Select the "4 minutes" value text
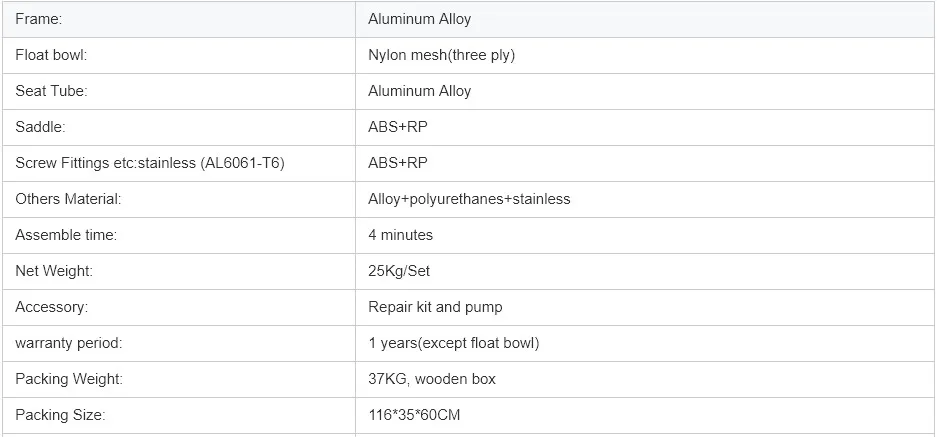The image size is (937, 437). coord(400,235)
